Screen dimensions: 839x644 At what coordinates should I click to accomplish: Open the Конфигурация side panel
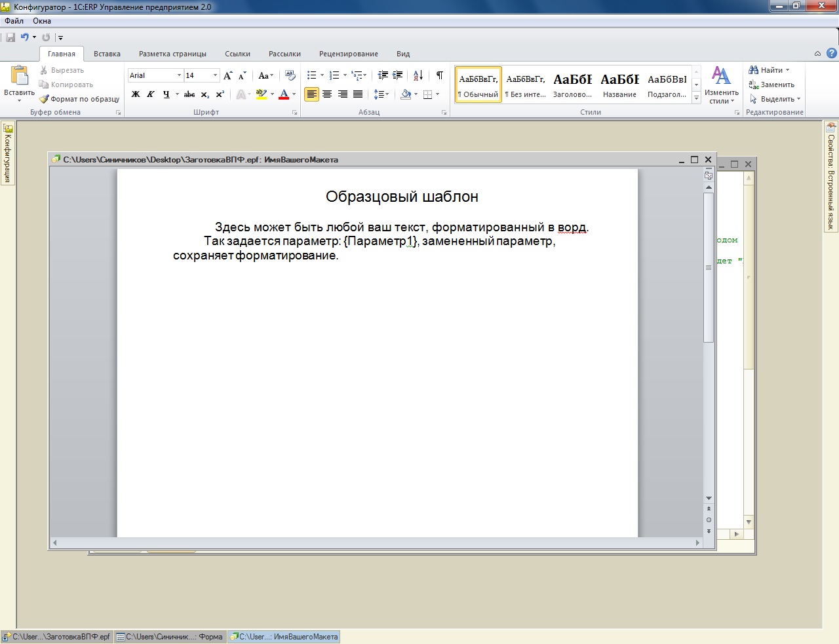(8, 153)
